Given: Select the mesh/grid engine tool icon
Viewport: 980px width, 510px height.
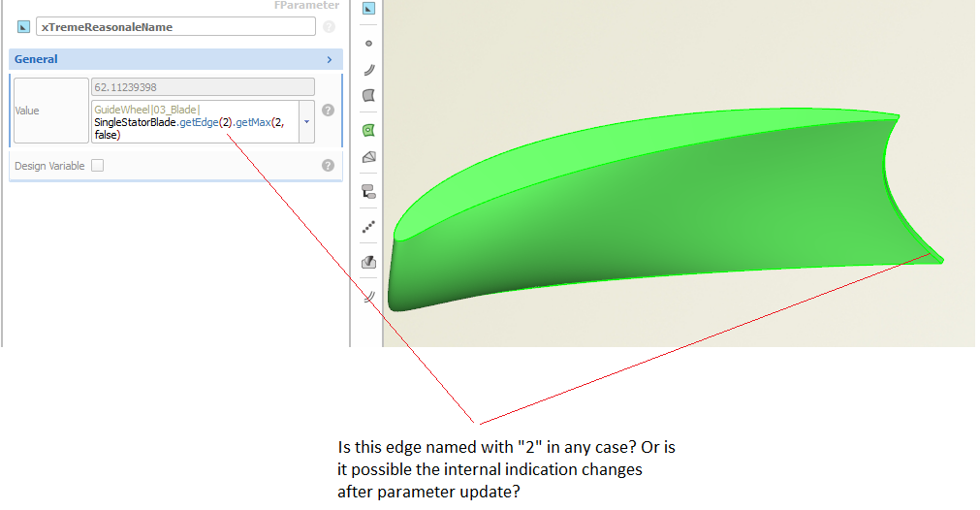Looking at the screenshot, I should click(368, 157).
